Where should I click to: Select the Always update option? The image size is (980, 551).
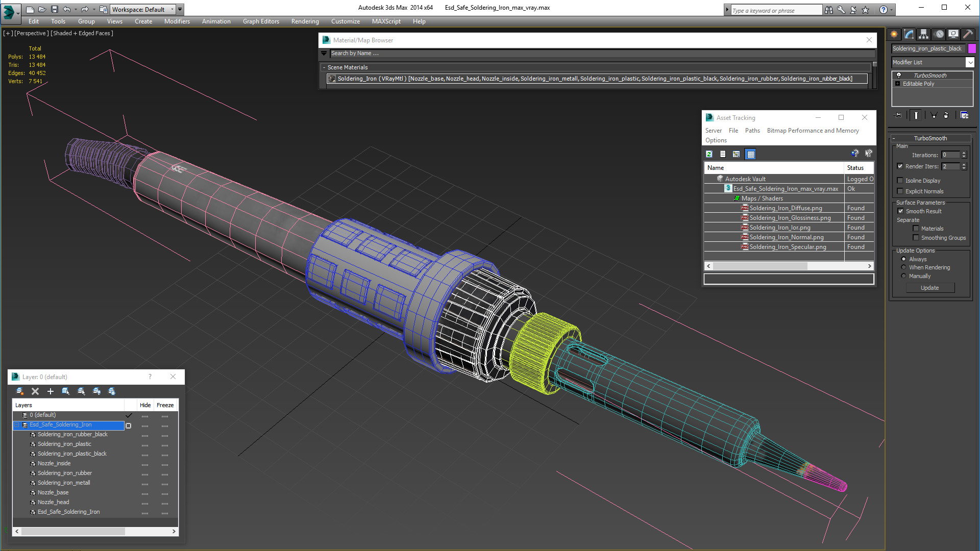coord(903,259)
